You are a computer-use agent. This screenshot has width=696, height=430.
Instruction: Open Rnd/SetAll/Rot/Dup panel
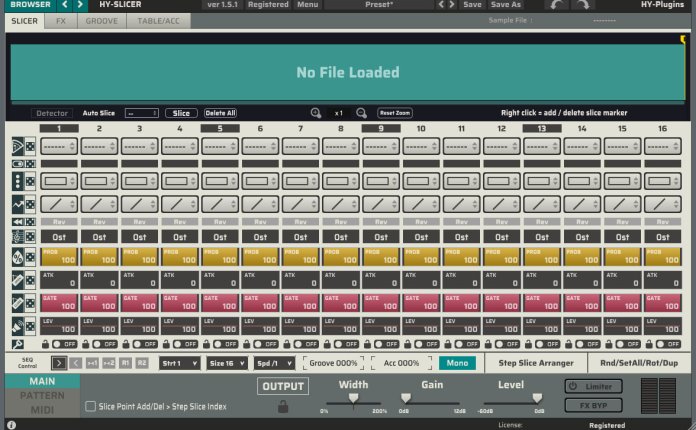tap(639, 363)
